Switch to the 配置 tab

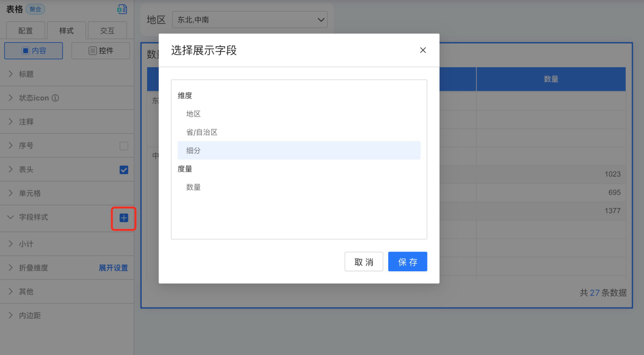point(25,31)
